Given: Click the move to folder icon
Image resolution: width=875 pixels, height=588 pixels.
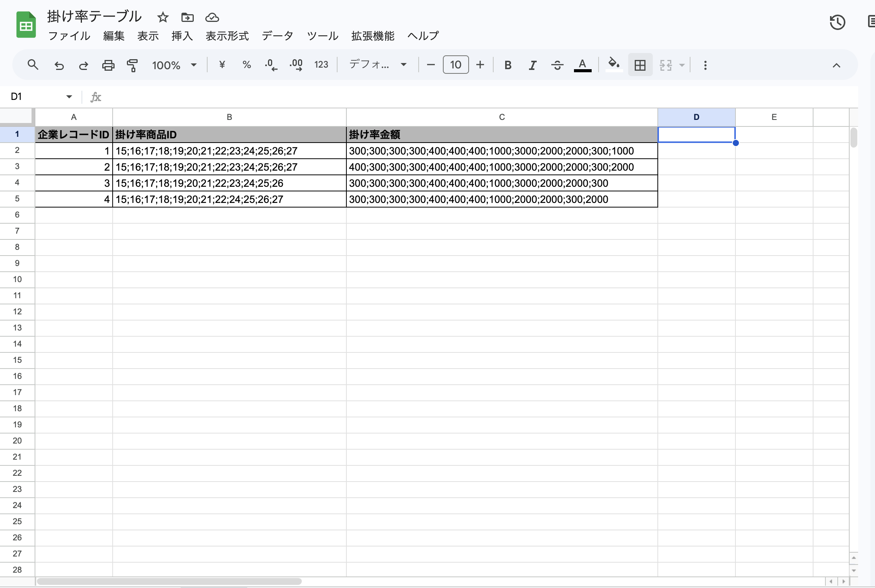Looking at the screenshot, I should pos(187,17).
